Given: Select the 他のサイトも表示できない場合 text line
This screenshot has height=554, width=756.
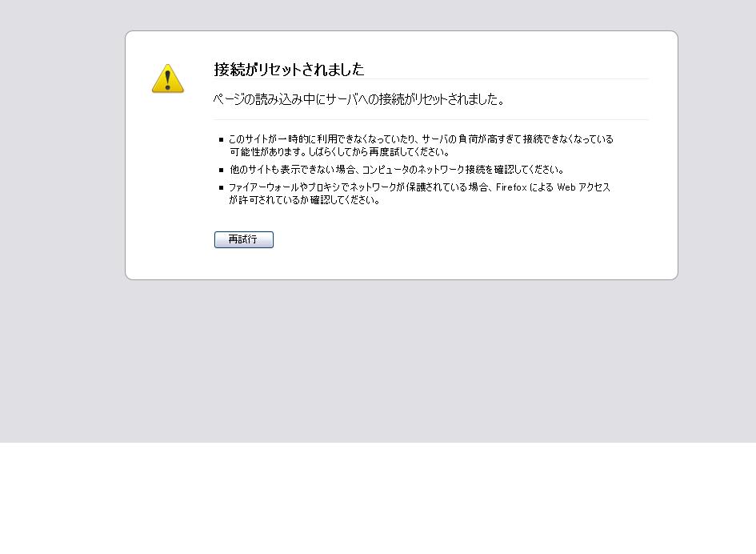Looking at the screenshot, I should pos(396,170).
